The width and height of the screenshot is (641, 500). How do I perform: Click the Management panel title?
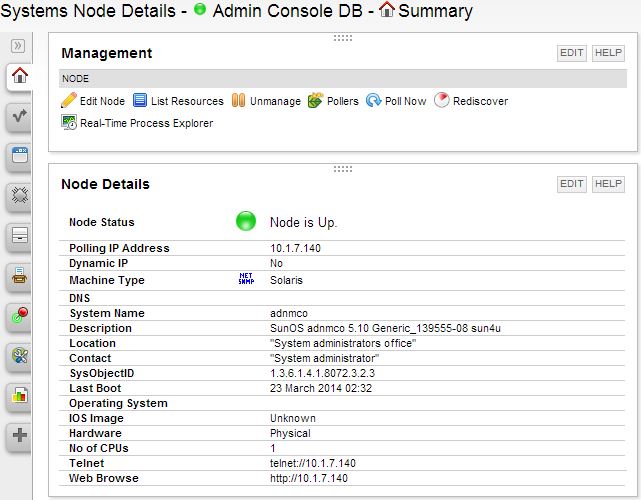click(x=107, y=53)
